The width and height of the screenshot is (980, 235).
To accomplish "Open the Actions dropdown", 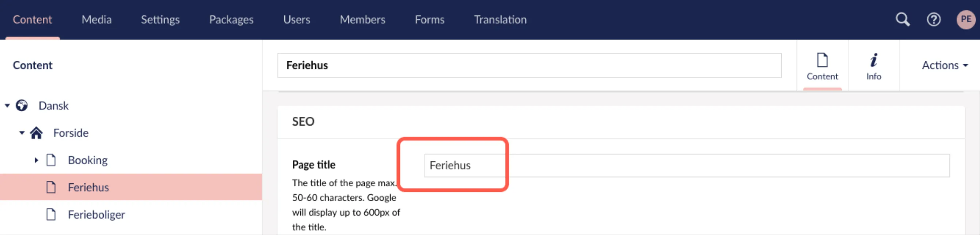I will pos(945,65).
